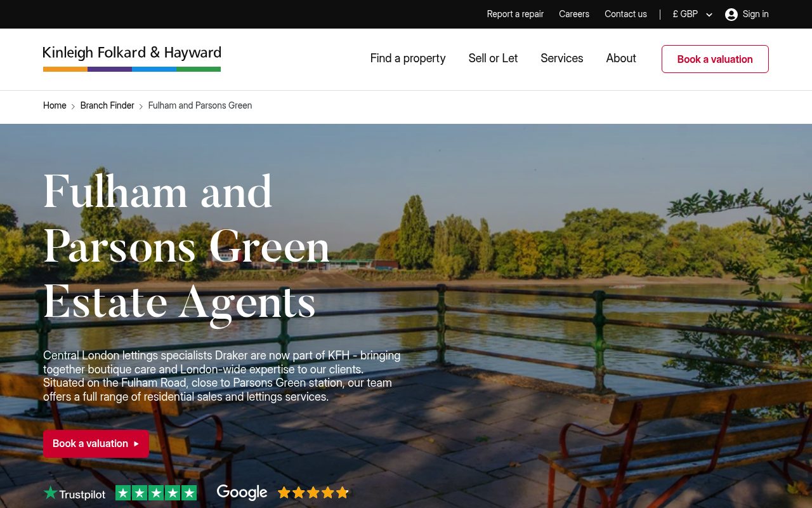Open the Report a repair link
The image size is (812, 508).
[x=515, y=14]
